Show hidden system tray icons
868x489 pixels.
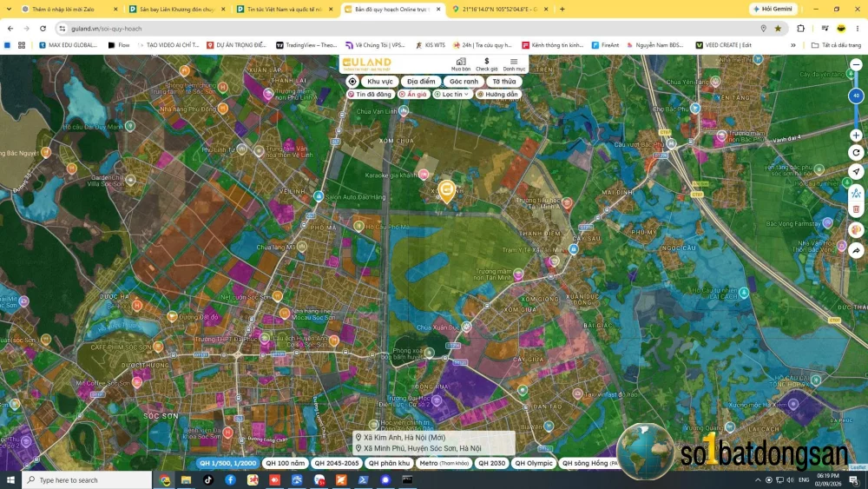pyautogui.click(x=757, y=479)
